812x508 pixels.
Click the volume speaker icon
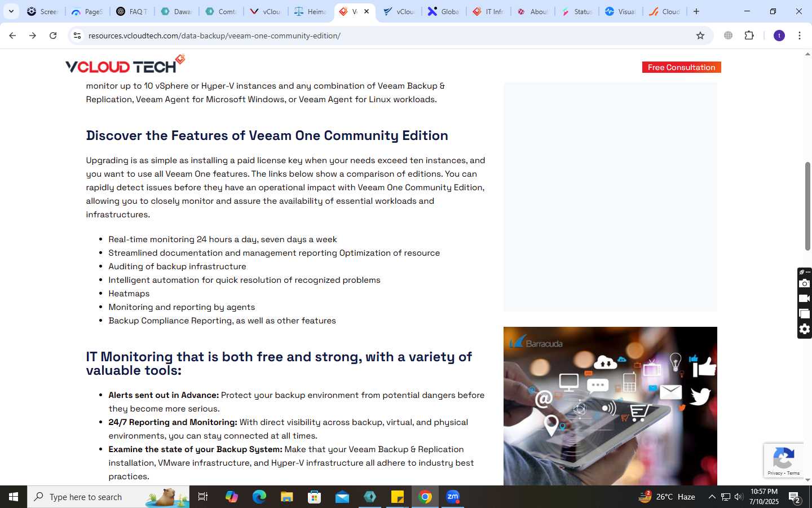click(739, 497)
